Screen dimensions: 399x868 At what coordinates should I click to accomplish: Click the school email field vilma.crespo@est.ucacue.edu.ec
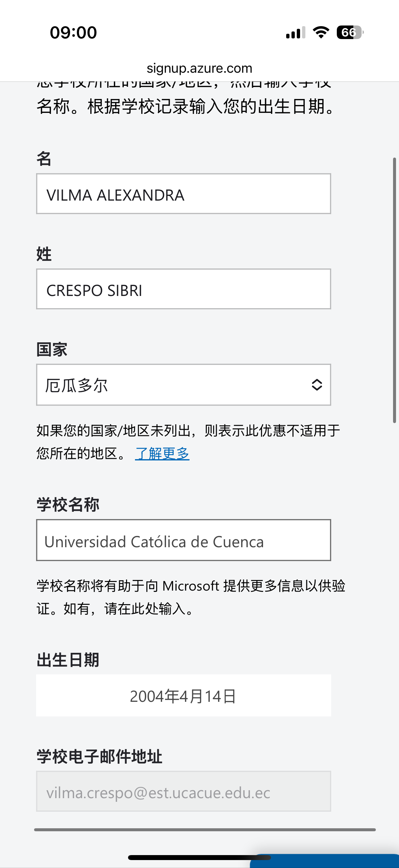[184, 791]
